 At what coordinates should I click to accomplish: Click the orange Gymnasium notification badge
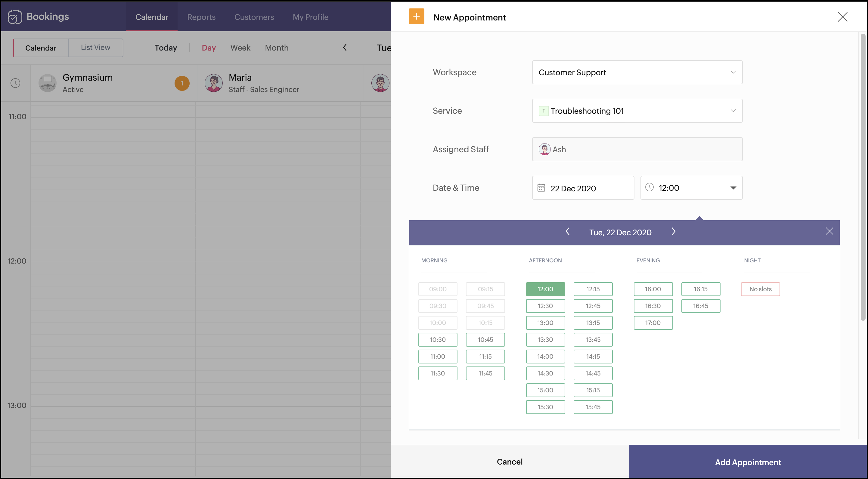(x=182, y=83)
